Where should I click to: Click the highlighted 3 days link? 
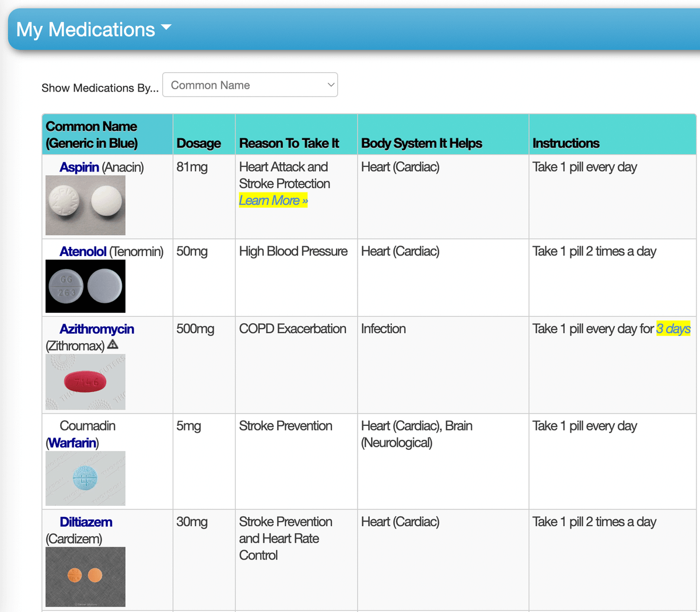click(673, 329)
